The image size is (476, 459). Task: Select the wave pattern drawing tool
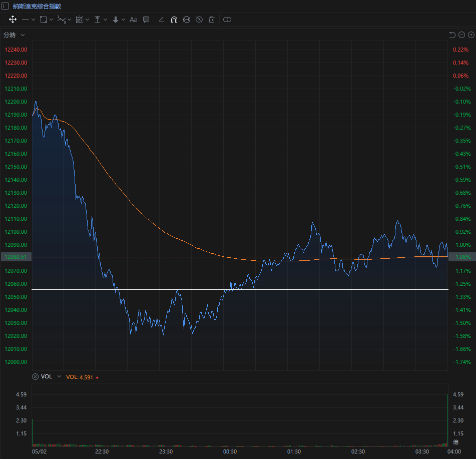coord(62,20)
